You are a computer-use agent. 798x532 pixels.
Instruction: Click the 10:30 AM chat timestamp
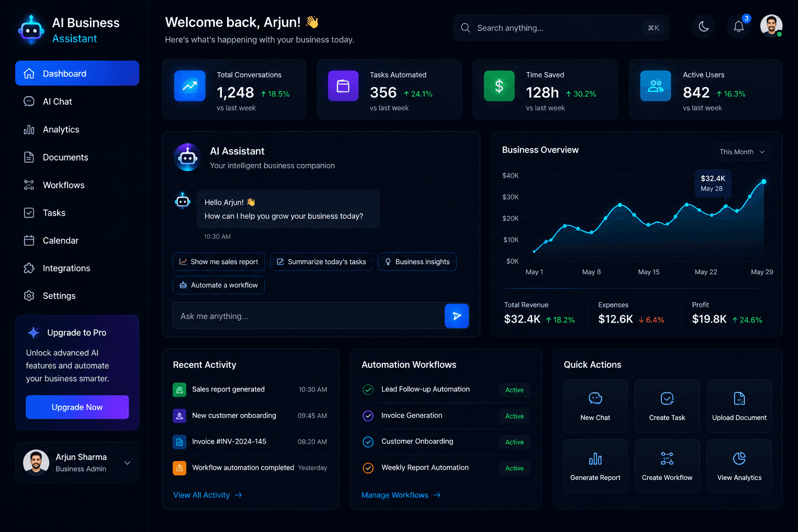[x=217, y=236]
